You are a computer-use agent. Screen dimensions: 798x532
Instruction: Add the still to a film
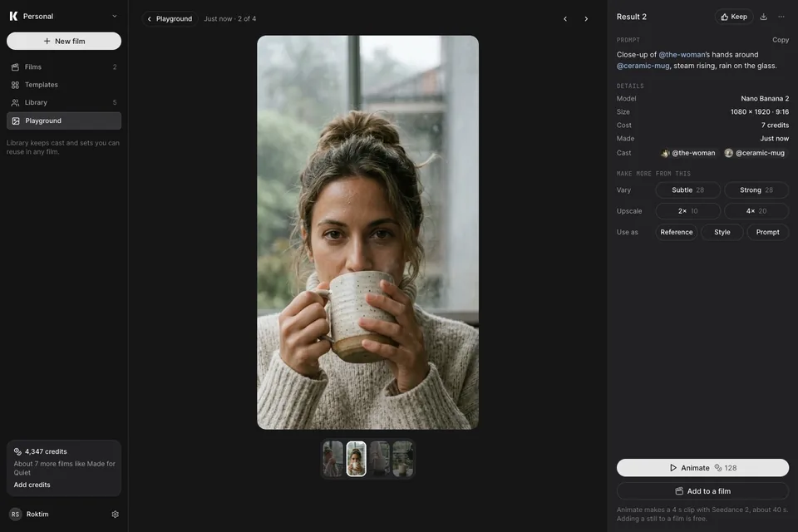[x=703, y=491]
